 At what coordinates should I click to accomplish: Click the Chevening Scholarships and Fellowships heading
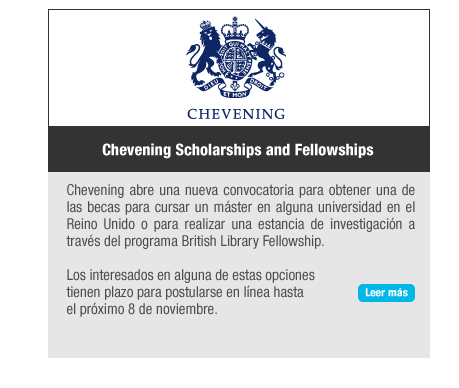pos(238,150)
